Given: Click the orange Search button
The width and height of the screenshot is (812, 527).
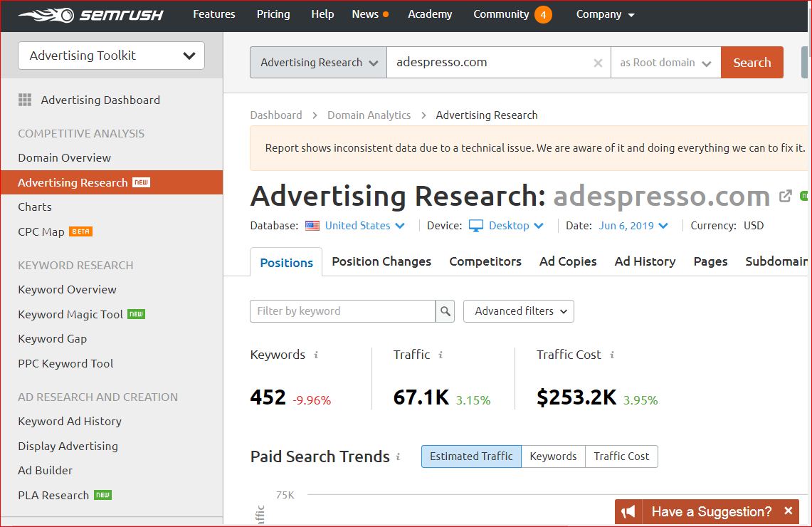Looking at the screenshot, I should [752, 63].
